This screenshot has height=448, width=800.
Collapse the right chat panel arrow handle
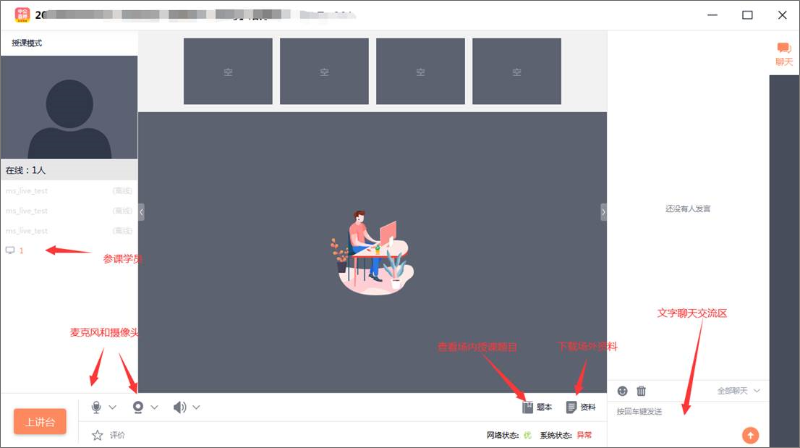coord(603,212)
